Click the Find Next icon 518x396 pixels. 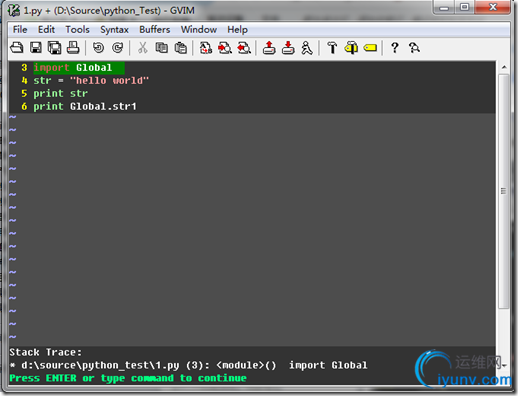[x=225, y=48]
